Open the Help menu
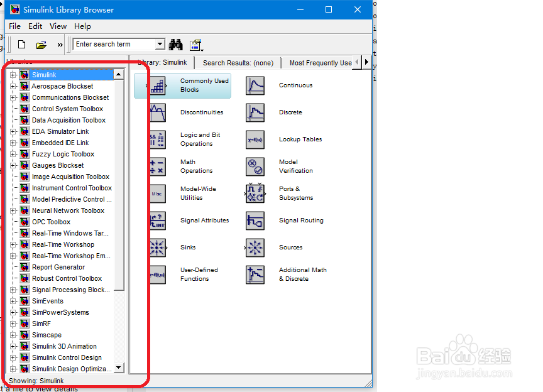 click(82, 26)
